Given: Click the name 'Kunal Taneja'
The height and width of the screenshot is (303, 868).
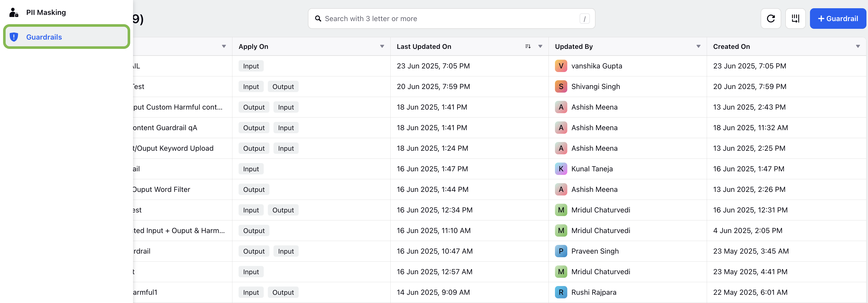Looking at the screenshot, I should point(592,169).
